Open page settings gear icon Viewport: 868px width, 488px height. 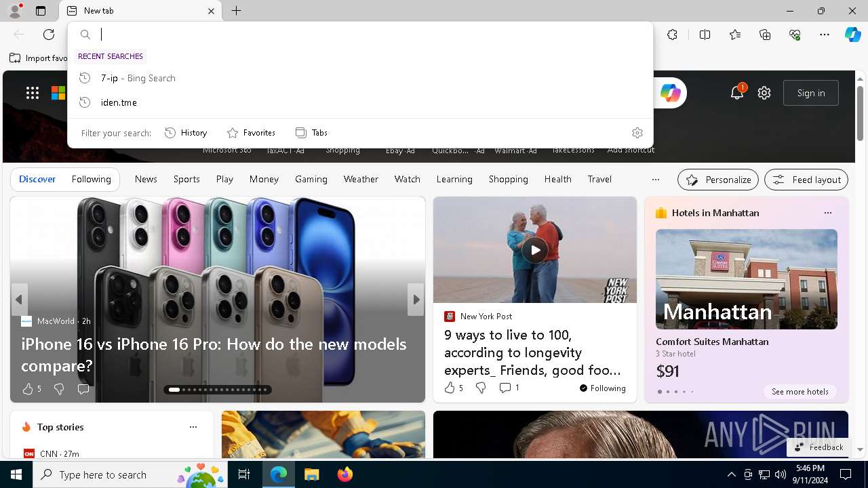764,93
